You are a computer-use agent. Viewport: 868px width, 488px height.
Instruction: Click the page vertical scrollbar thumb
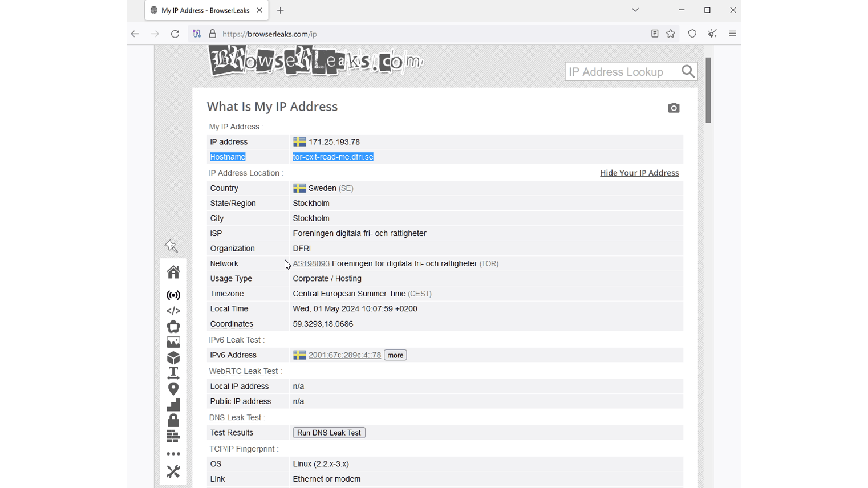pyautogui.click(x=708, y=90)
